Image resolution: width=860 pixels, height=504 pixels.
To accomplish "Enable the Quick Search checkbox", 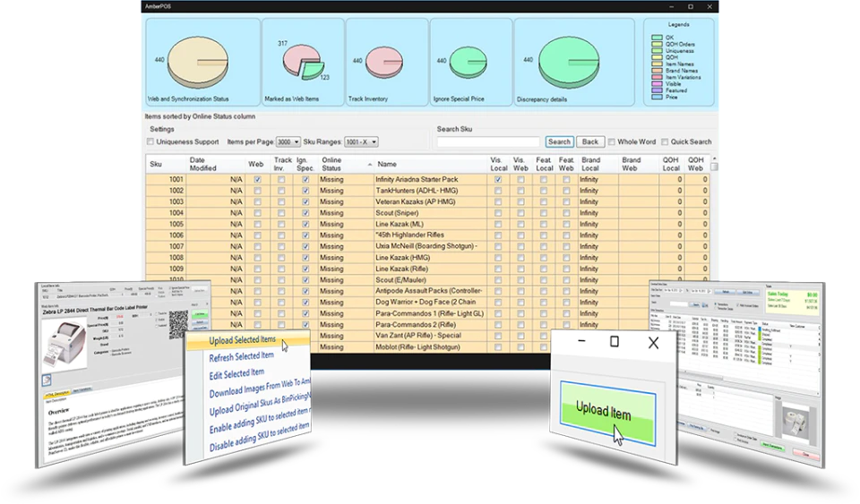I will click(665, 141).
